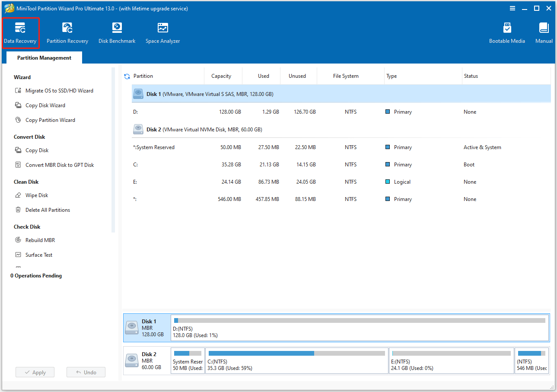Click the Apply button

(35, 372)
